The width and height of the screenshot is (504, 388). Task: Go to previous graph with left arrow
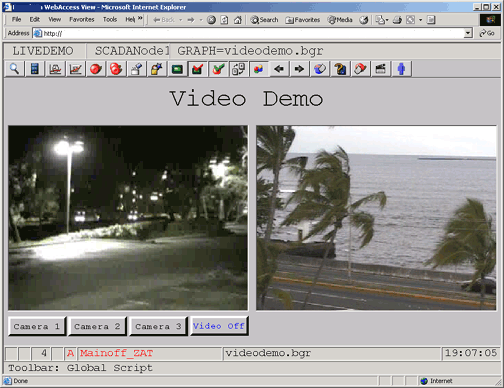279,69
